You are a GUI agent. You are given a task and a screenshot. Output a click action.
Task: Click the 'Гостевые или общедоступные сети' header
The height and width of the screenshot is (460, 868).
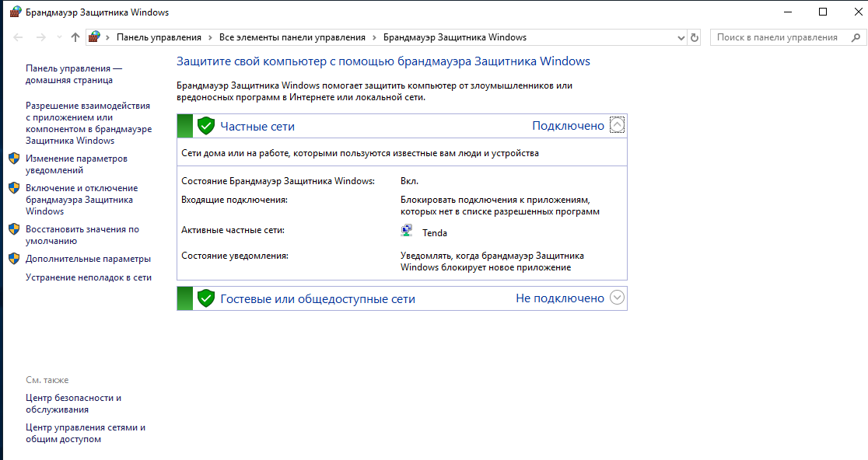pyautogui.click(x=318, y=299)
